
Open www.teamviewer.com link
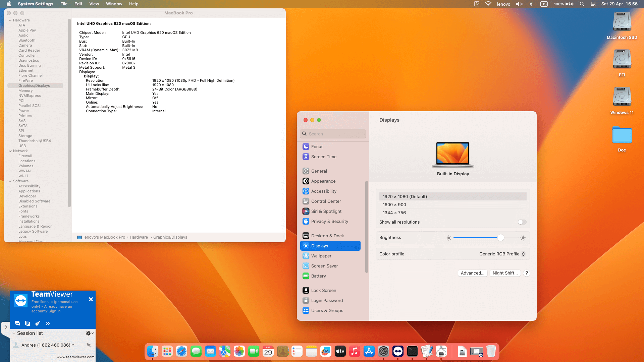(75, 357)
